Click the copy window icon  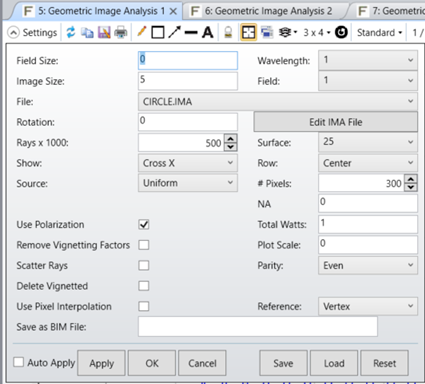(x=87, y=33)
